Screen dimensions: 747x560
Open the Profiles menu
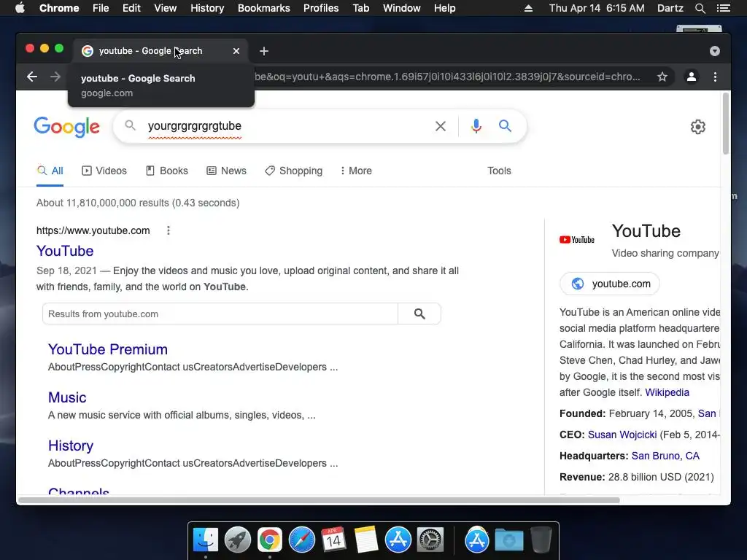point(321,8)
